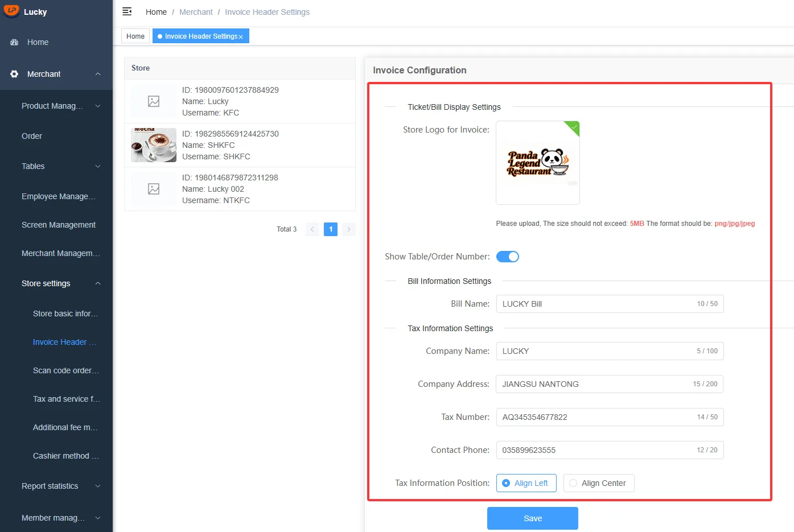Click ID 1982985569124425730 text

pyautogui.click(x=231, y=134)
